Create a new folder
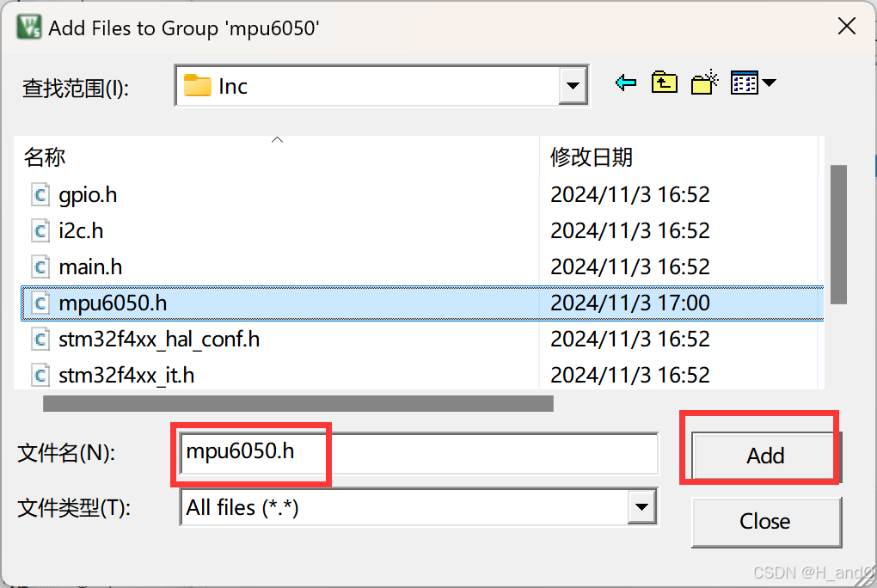The image size is (877, 588). [704, 82]
